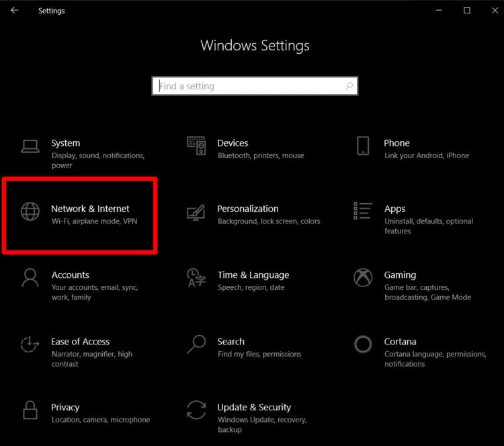504x446 pixels.
Task: Select the Privacy padlock icon
Action: [x=30, y=410]
